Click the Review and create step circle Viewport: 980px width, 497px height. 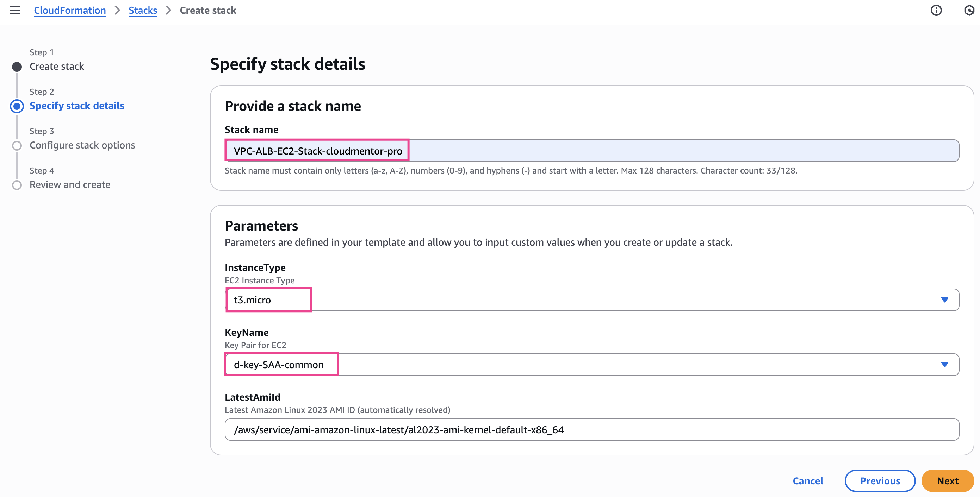(x=17, y=185)
